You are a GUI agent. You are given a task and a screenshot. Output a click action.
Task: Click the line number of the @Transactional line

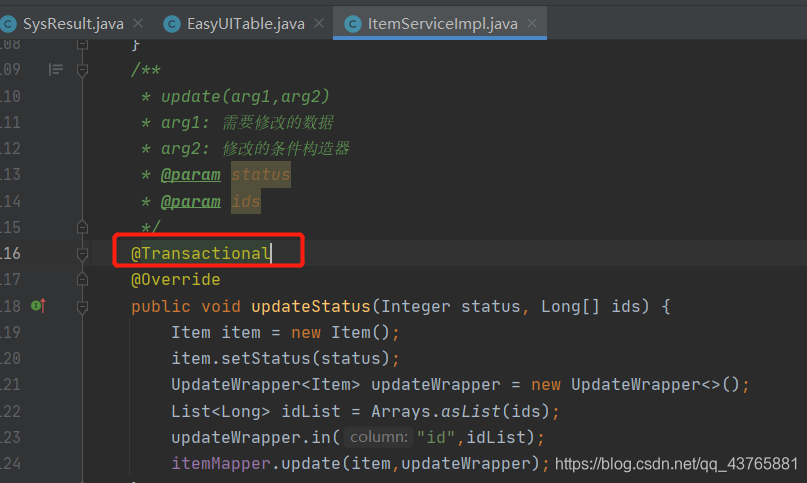(11, 253)
